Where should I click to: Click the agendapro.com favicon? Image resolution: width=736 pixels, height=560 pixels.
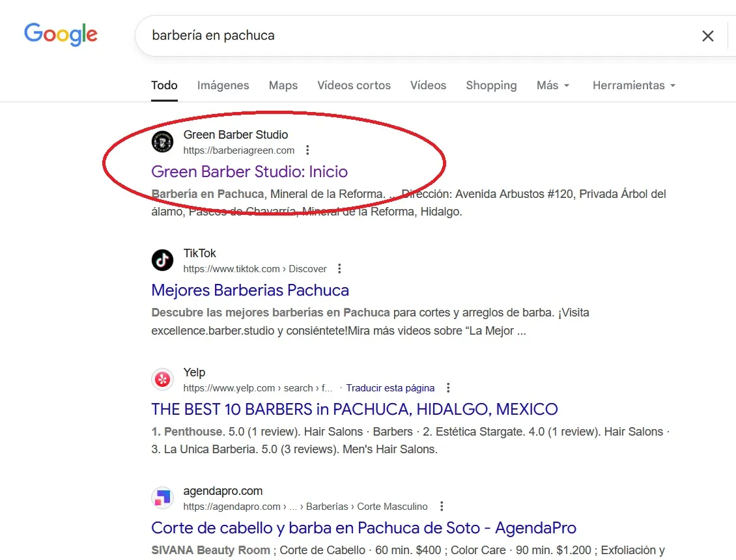click(162, 498)
